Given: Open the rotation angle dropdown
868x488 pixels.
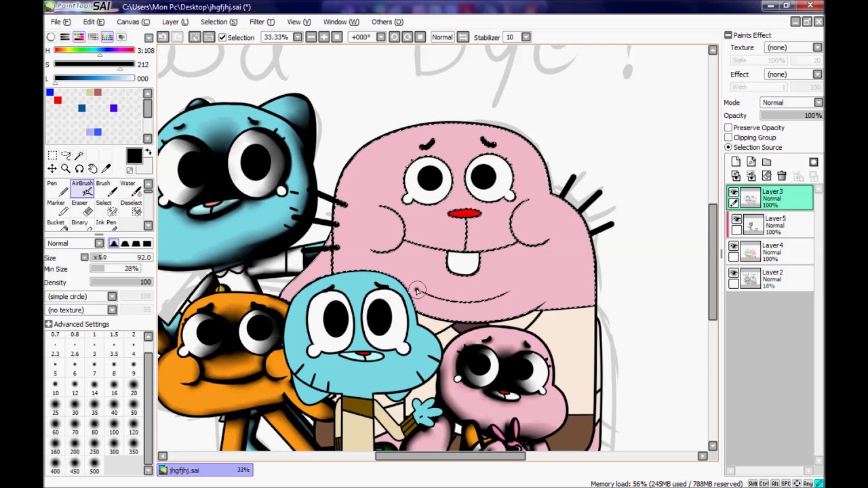Looking at the screenshot, I should click(380, 37).
